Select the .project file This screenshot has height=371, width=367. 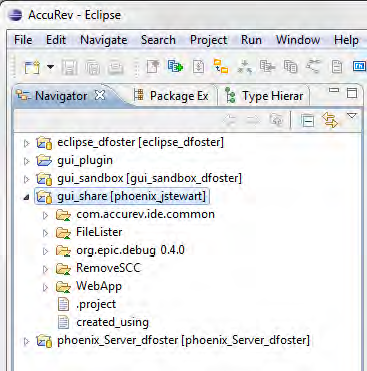coord(96,304)
